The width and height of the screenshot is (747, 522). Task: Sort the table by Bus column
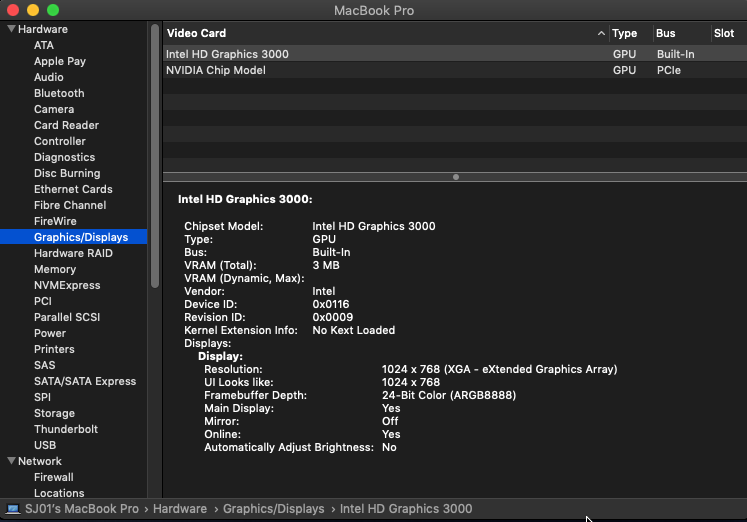(665, 33)
